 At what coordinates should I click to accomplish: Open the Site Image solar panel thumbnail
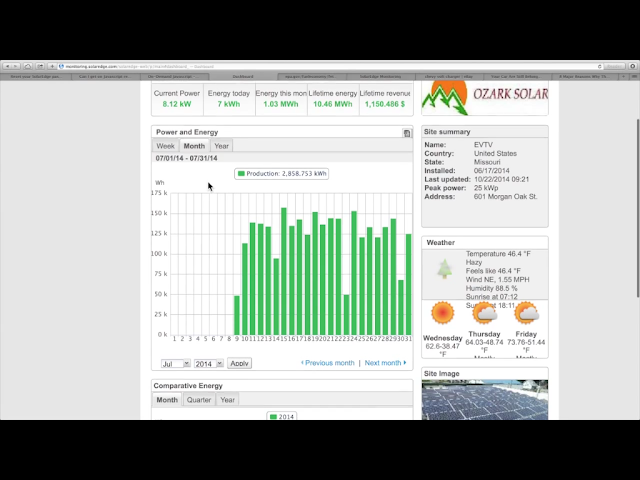pos(485,400)
